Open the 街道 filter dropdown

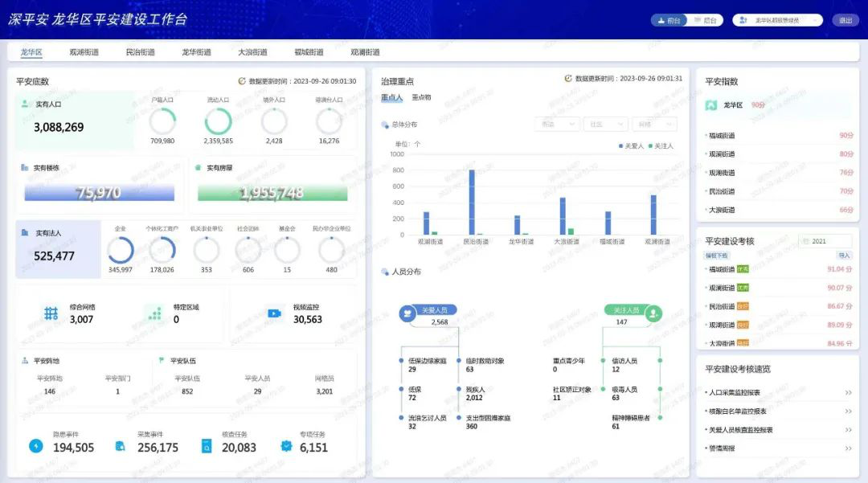[x=557, y=125]
